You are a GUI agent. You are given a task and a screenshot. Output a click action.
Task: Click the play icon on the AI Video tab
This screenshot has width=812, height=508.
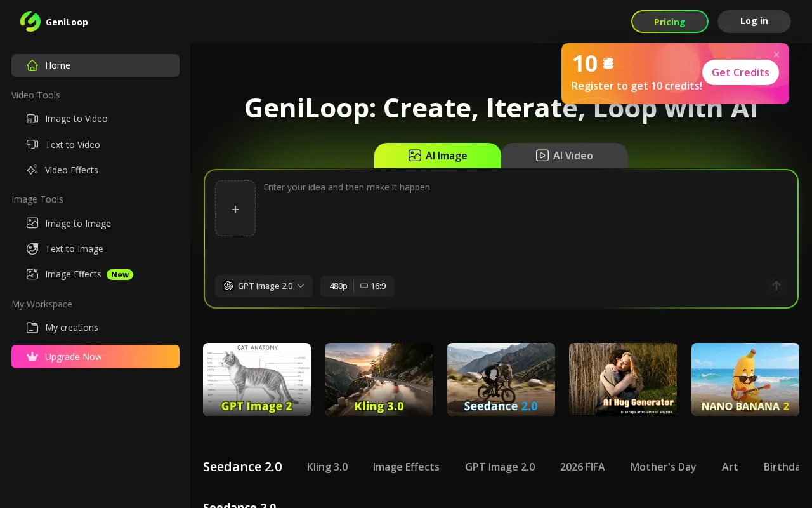click(542, 156)
